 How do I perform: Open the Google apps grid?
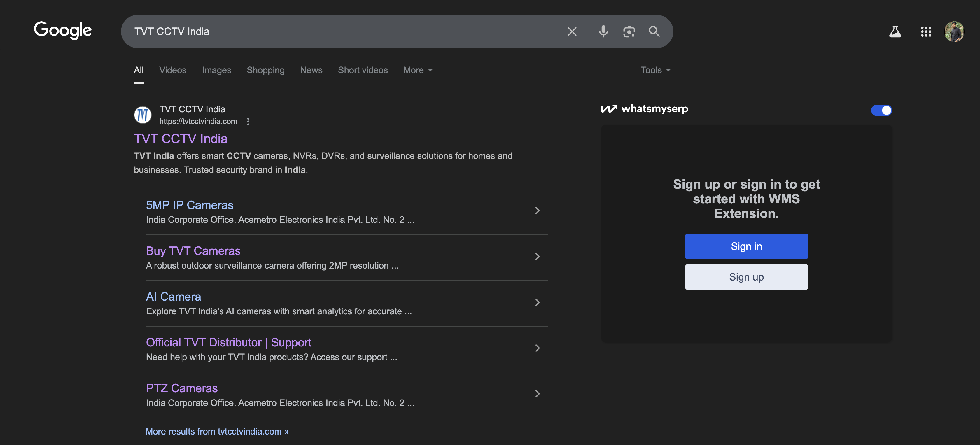tap(925, 31)
